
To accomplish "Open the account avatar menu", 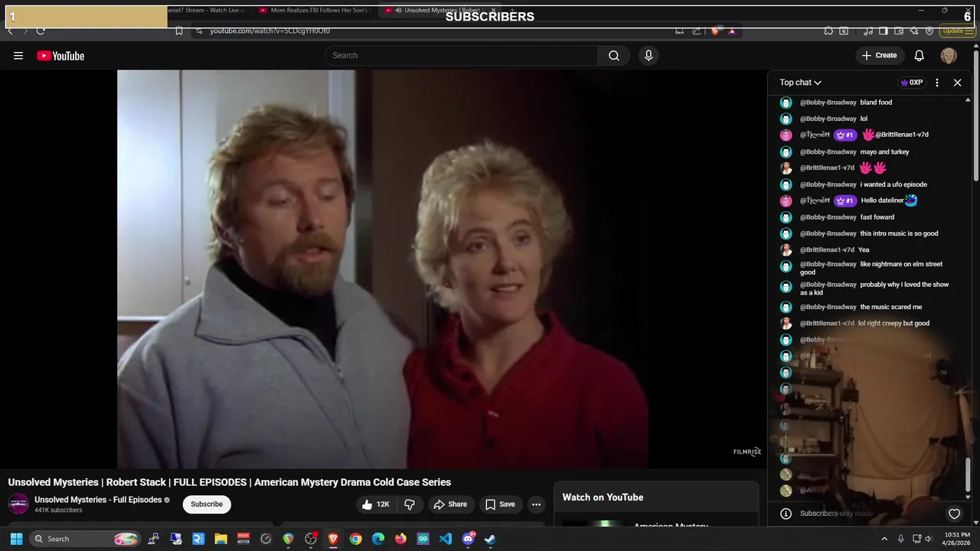I will [x=949, y=55].
